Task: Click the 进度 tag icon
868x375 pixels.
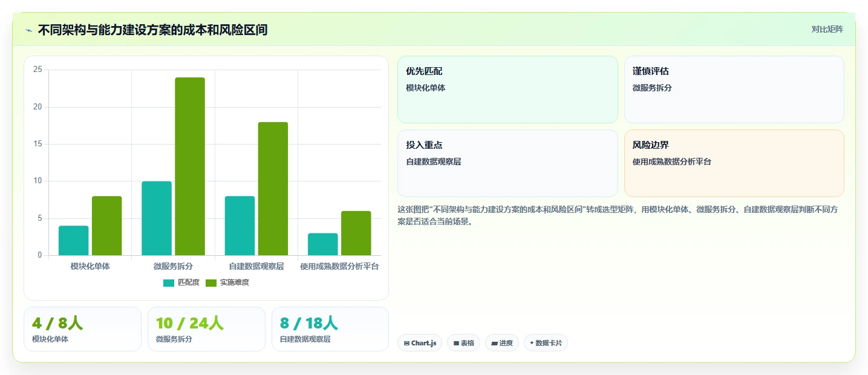Action: point(494,343)
